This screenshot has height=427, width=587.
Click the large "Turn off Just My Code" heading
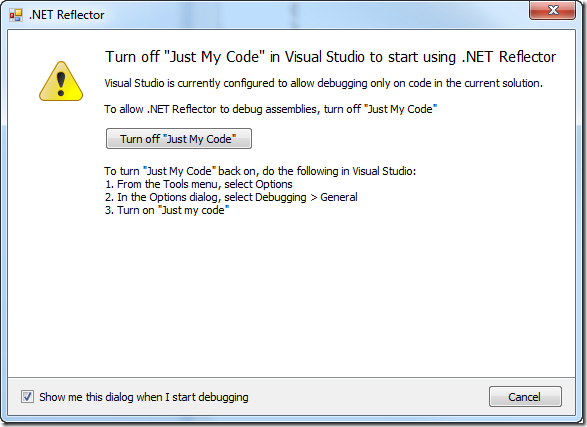331,57
